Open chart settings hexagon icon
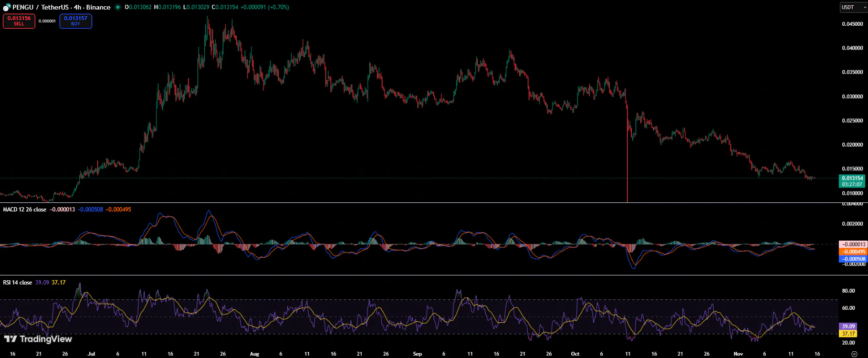 click(x=854, y=354)
